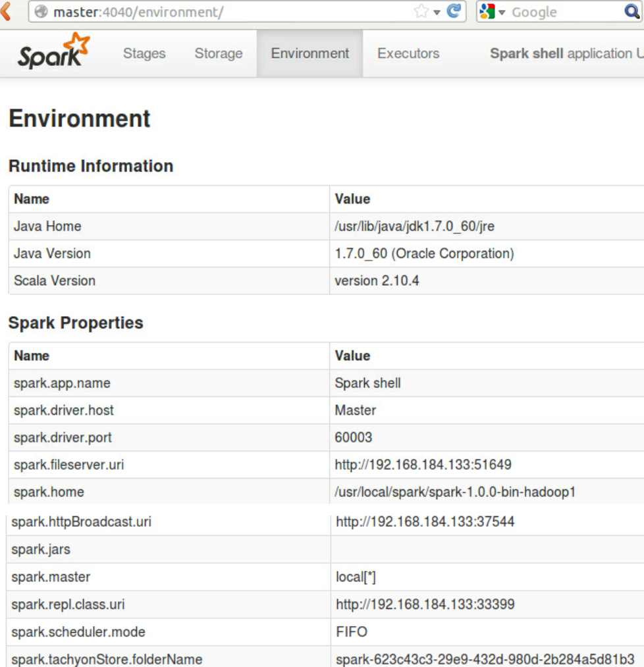This screenshot has width=644, height=667.
Task: Select the Java Home path value
Action: click(414, 227)
